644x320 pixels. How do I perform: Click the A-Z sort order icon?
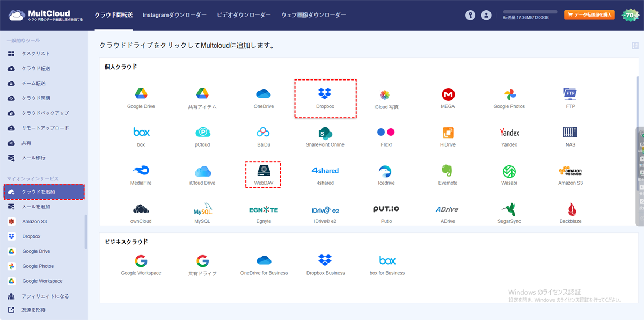[635, 46]
